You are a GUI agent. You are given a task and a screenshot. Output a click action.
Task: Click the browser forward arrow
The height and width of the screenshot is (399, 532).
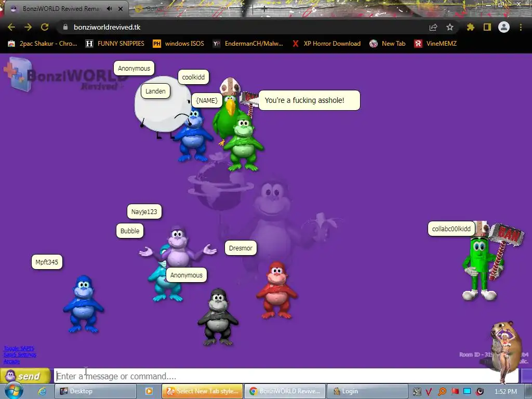[28, 27]
